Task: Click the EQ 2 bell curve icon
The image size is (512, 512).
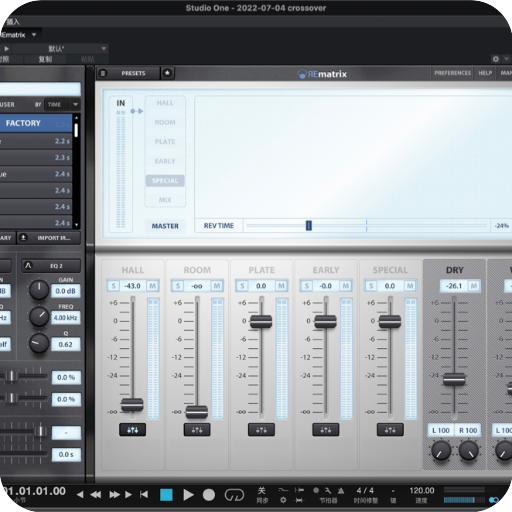Action: click(28, 266)
